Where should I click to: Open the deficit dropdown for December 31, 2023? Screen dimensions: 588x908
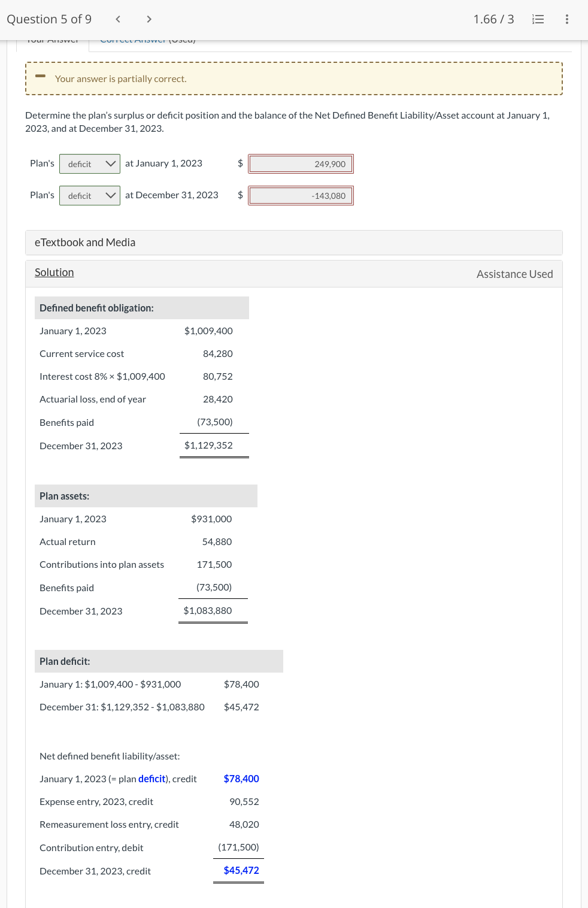click(89, 195)
